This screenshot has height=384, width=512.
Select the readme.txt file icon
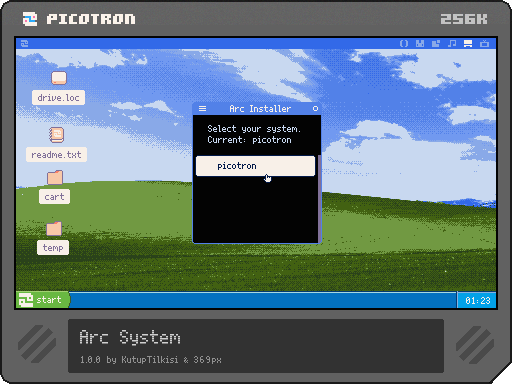(x=57, y=135)
